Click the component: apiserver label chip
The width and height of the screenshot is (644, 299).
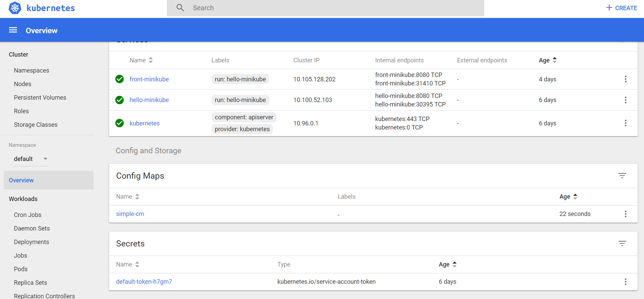click(x=244, y=117)
